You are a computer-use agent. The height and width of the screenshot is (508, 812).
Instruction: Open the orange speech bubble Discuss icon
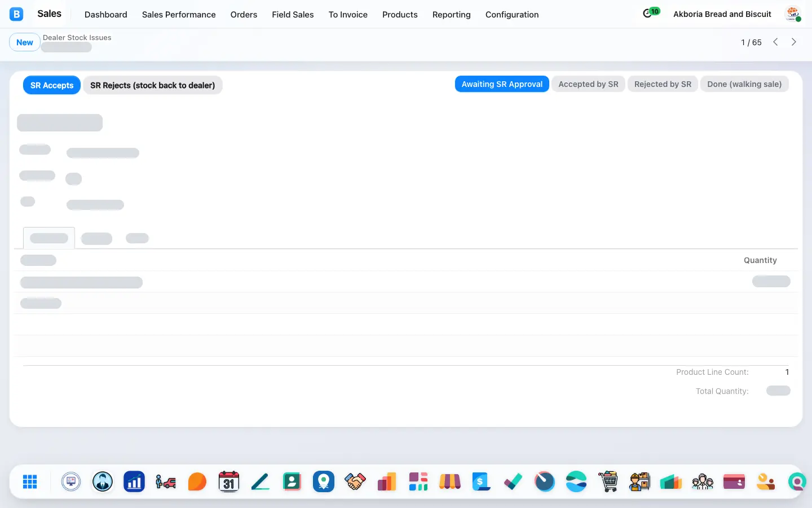click(x=197, y=481)
